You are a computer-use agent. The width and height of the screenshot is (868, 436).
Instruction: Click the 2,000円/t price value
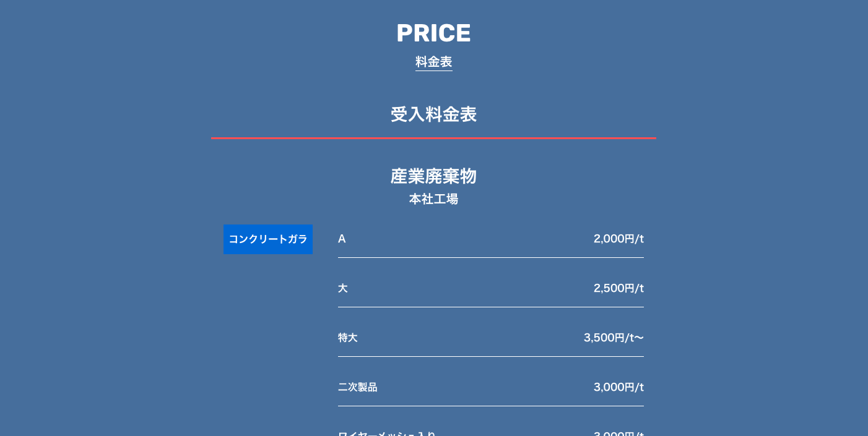point(618,239)
